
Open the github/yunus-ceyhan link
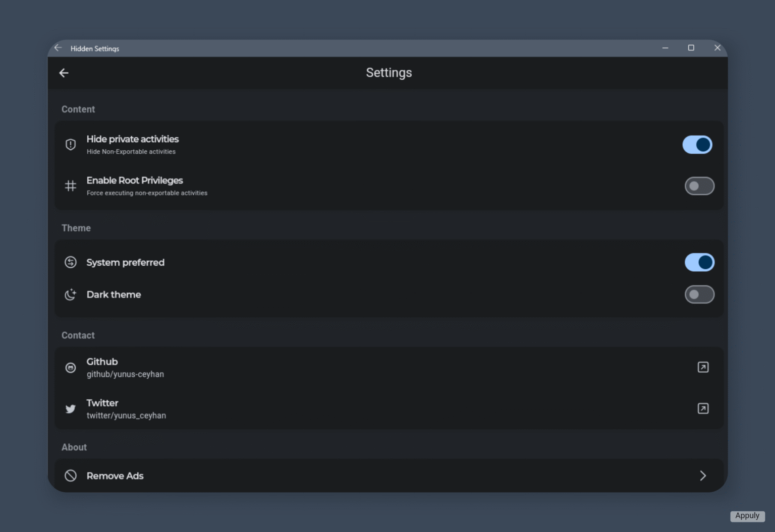125,374
